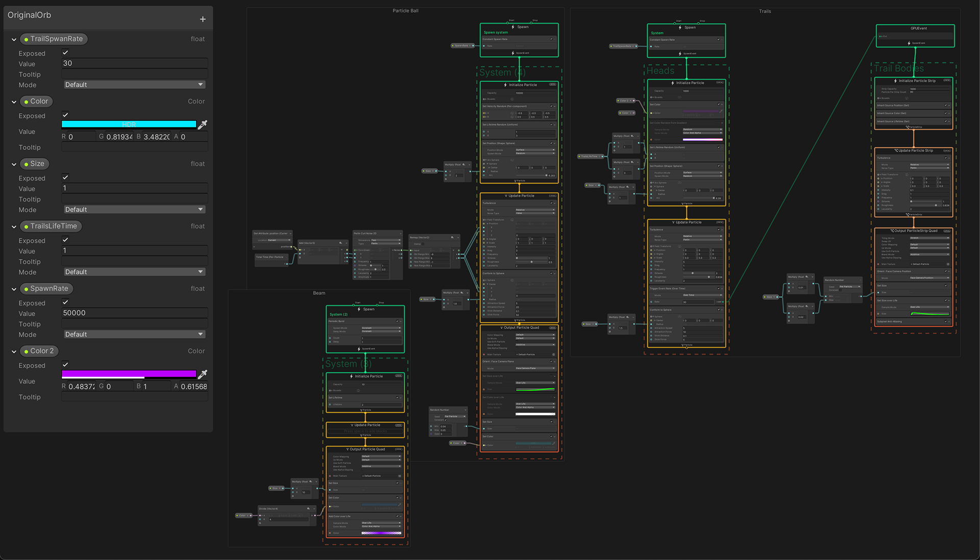Click the Trails group title label
980x560 pixels.
click(765, 11)
